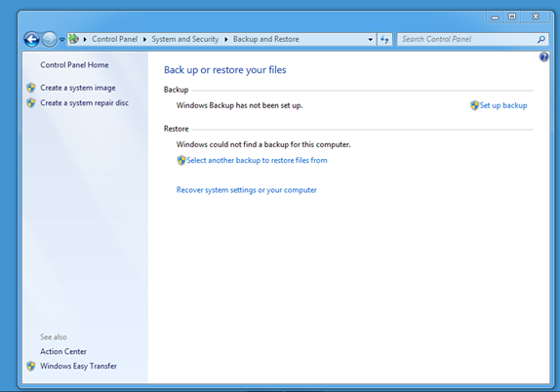
Task: Click the 'See also' label
Action: pos(54,337)
